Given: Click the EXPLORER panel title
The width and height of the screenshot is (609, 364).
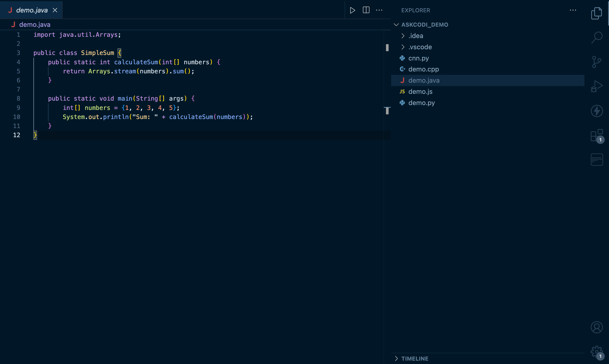Looking at the screenshot, I should 416,10.
